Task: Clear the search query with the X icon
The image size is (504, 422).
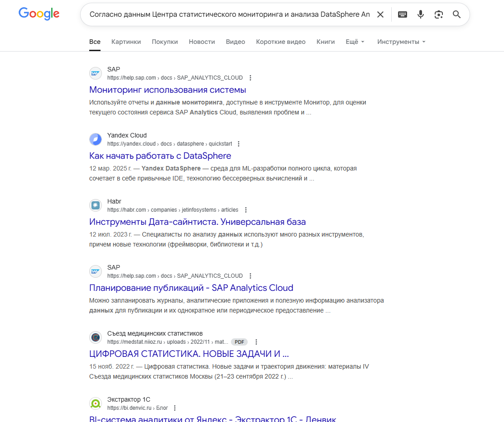Action: [x=380, y=14]
